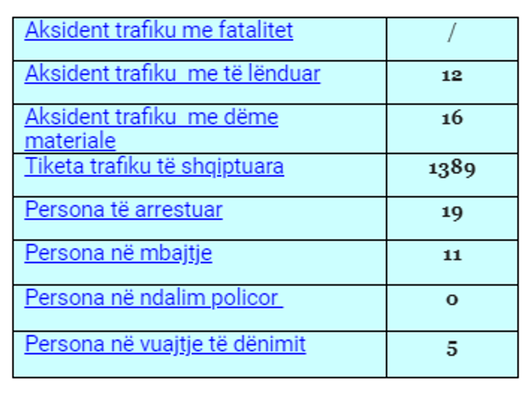
Task: Click the 'Persona në mbajtje' link
Action: (118, 253)
